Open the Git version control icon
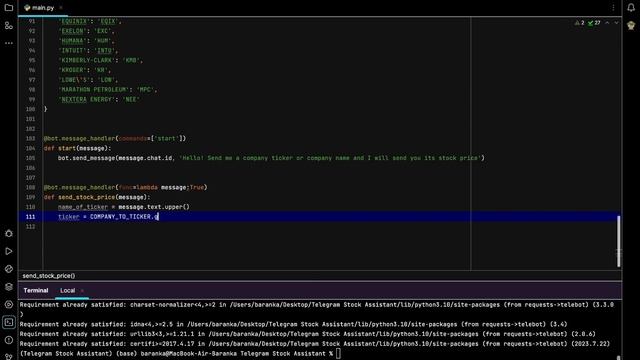 [9, 356]
